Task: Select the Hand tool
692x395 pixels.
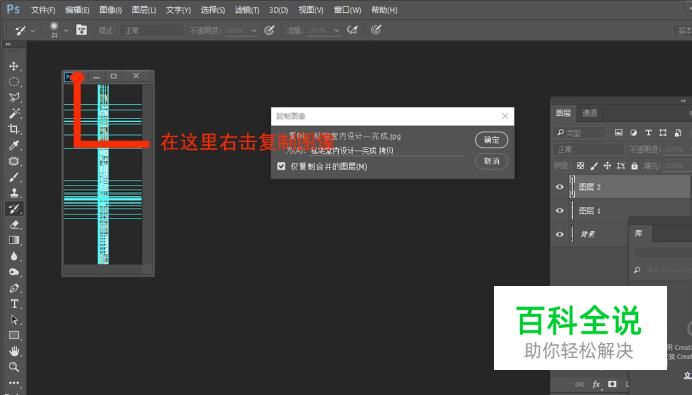Action: pos(14,351)
